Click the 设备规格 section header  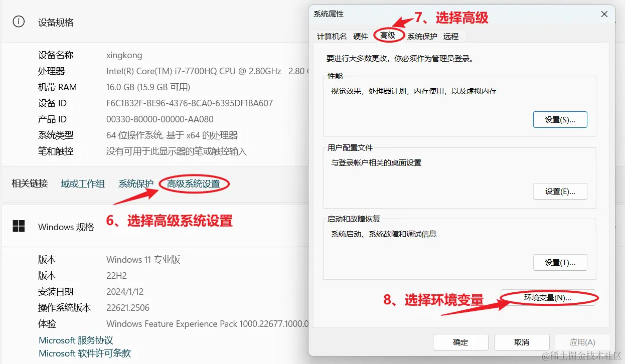56,22
